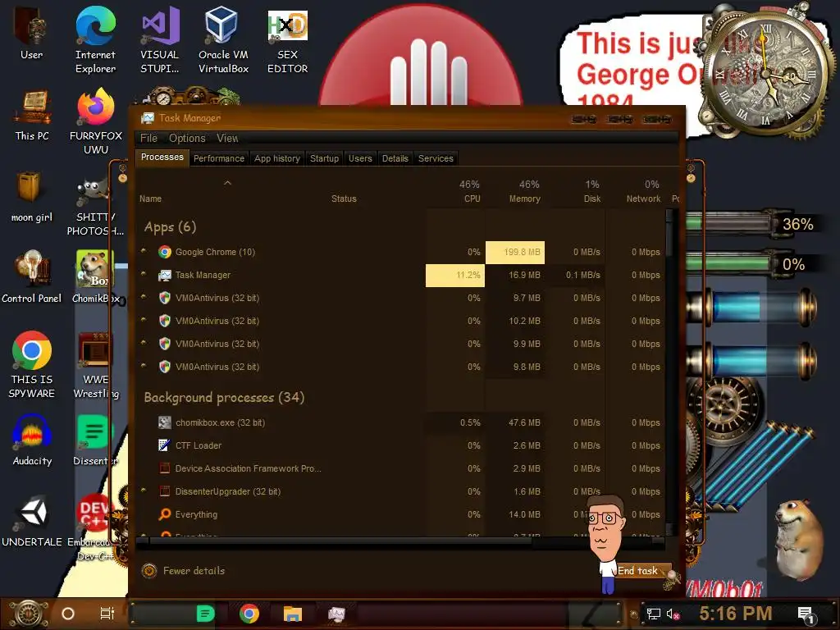
Task: Sort by the Status column header
Action: [344, 199]
